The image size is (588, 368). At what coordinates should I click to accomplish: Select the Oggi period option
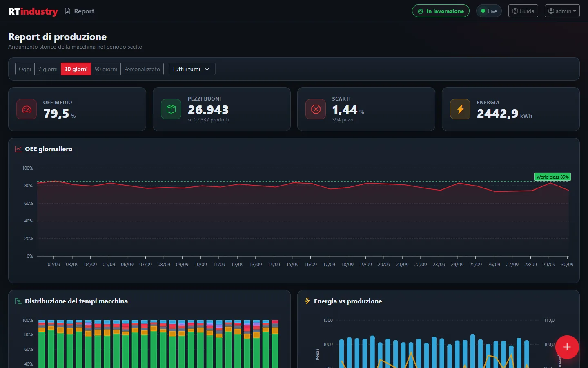25,69
